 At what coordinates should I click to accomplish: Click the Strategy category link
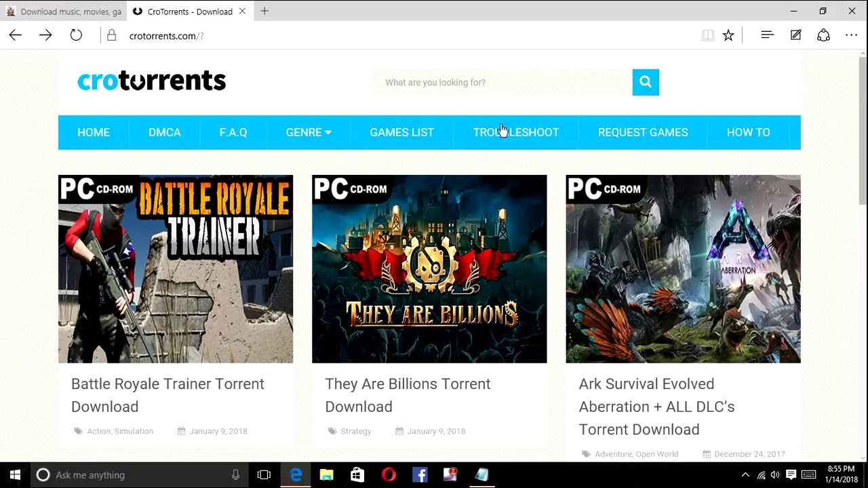(x=356, y=431)
